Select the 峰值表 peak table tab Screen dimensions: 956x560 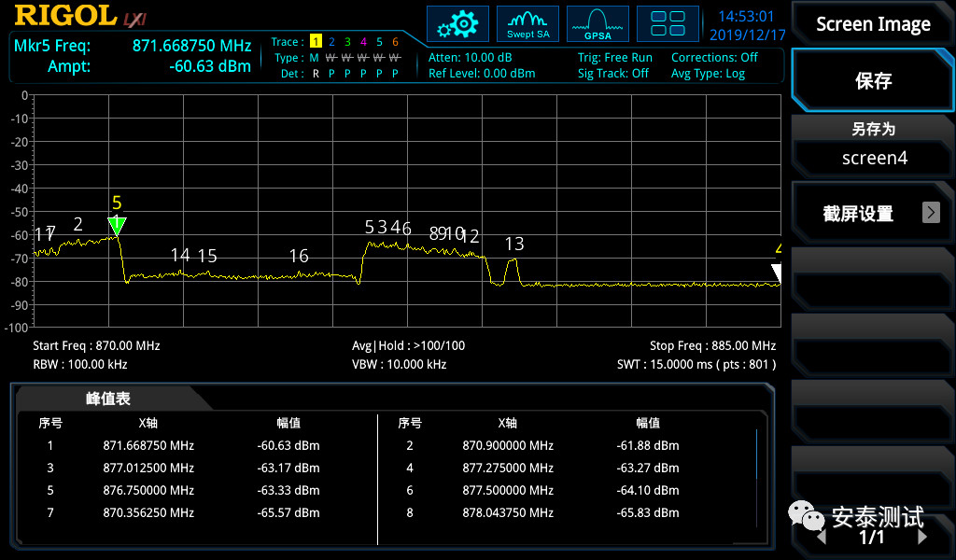[108, 399]
